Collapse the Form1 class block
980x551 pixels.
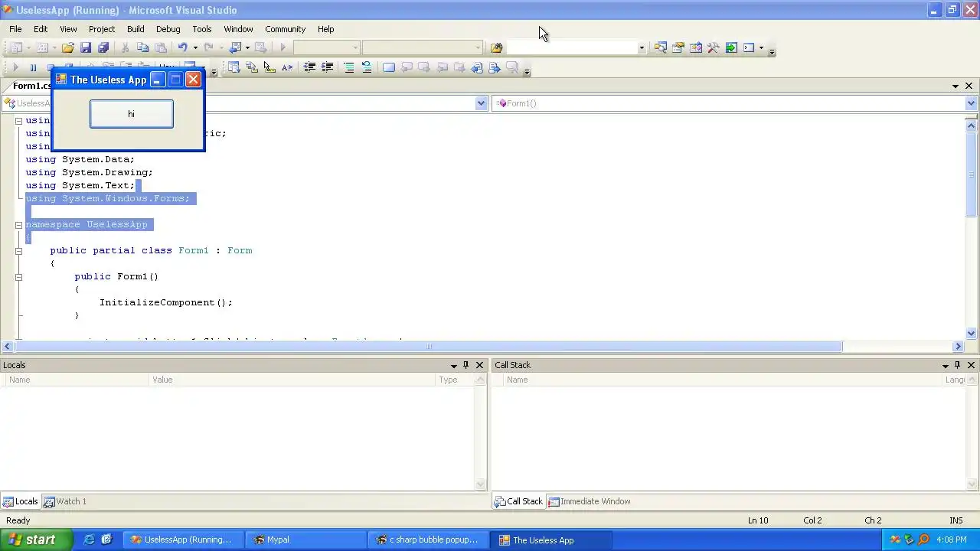click(18, 251)
